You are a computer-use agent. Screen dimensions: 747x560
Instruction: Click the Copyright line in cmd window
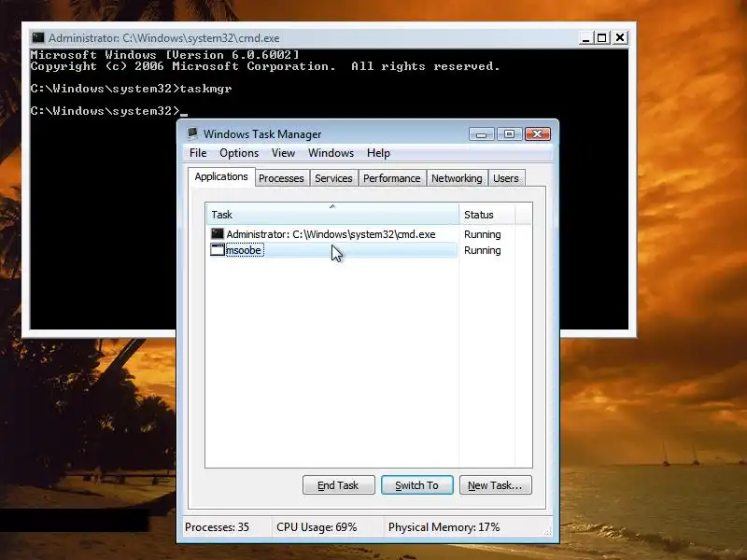[x=265, y=66]
